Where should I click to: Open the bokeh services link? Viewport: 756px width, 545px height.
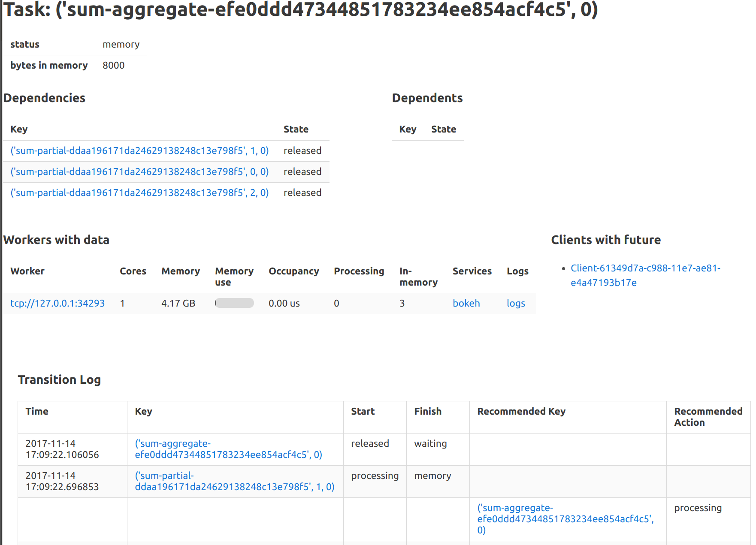(466, 304)
